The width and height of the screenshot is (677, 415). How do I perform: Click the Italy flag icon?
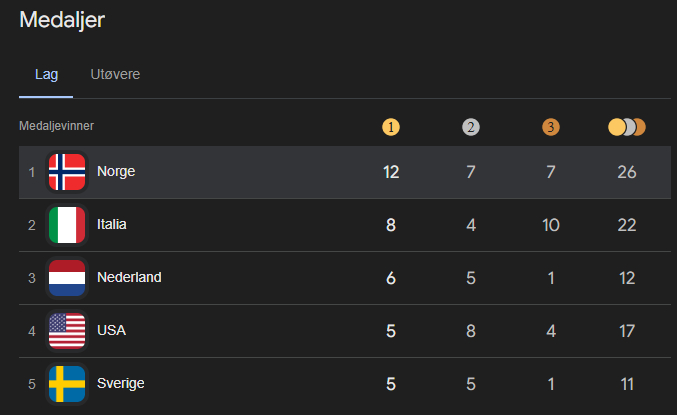pyautogui.click(x=67, y=225)
